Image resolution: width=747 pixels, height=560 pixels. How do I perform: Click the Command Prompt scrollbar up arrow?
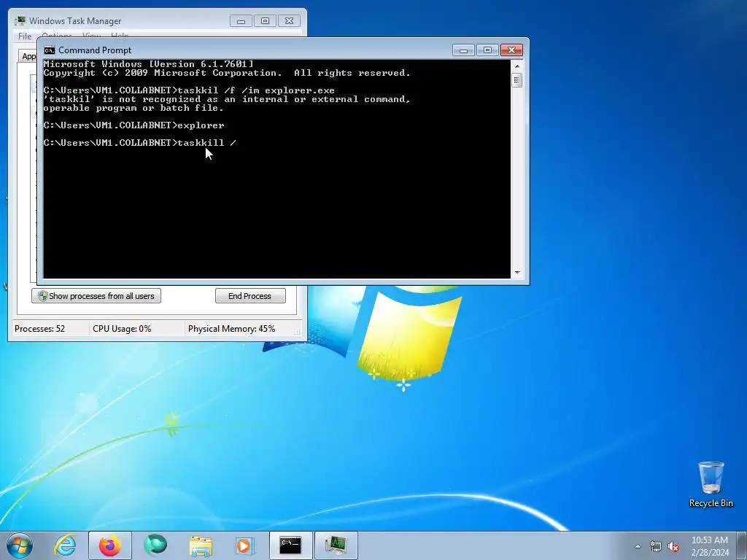coord(517,66)
